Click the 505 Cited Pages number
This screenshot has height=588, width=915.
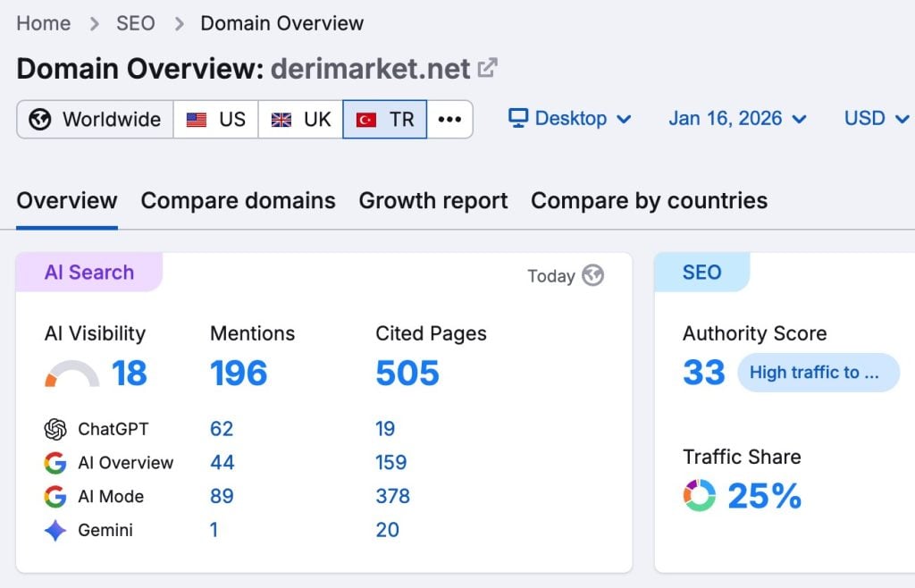(407, 374)
